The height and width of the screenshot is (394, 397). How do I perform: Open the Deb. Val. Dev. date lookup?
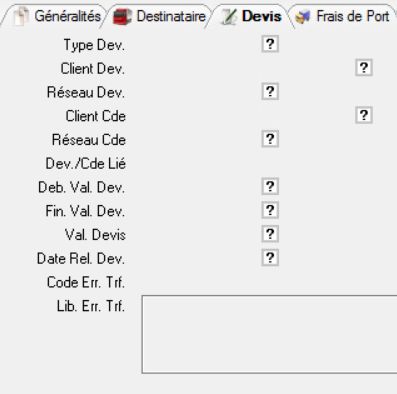(270, 187)
